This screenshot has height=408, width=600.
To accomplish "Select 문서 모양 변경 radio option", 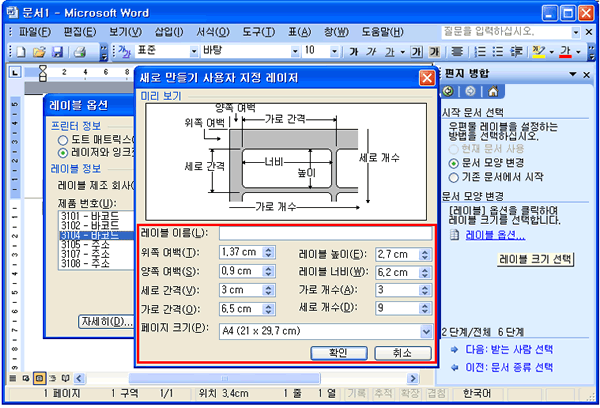I will (453, 163).
